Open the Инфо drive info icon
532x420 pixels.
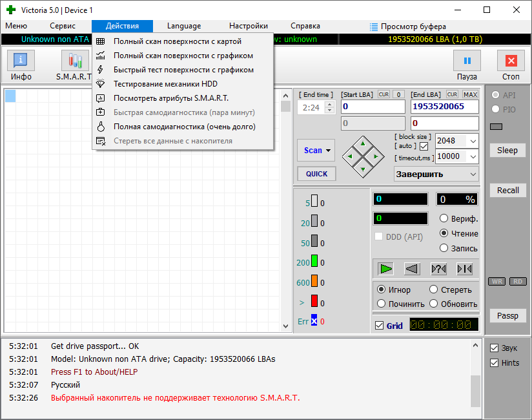pyautogui.click(x=21, y=60)
